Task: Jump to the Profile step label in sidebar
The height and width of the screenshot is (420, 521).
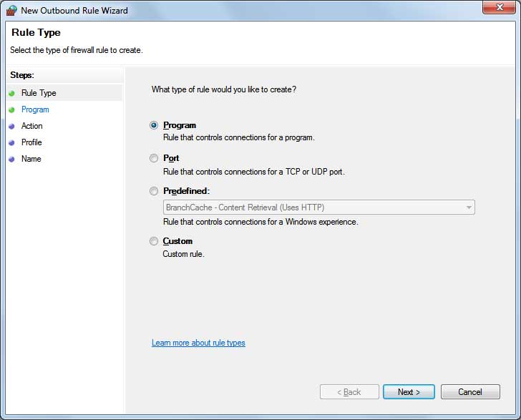Action: pyautogui.click(x=31, y=142)
